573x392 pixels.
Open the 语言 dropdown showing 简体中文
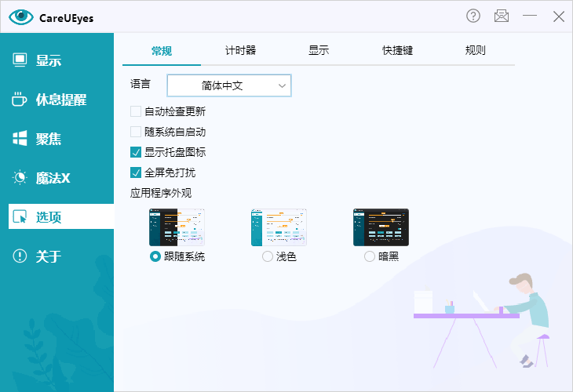(x=229, y=85)
